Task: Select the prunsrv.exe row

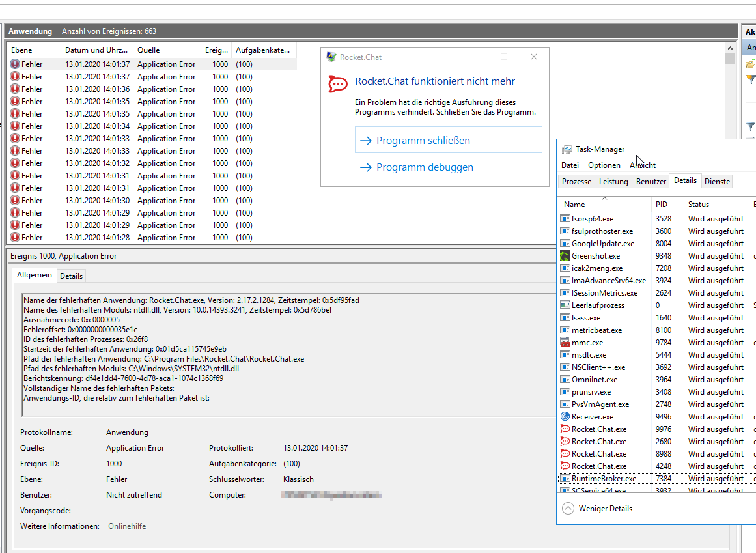Action: click(656, 392)
